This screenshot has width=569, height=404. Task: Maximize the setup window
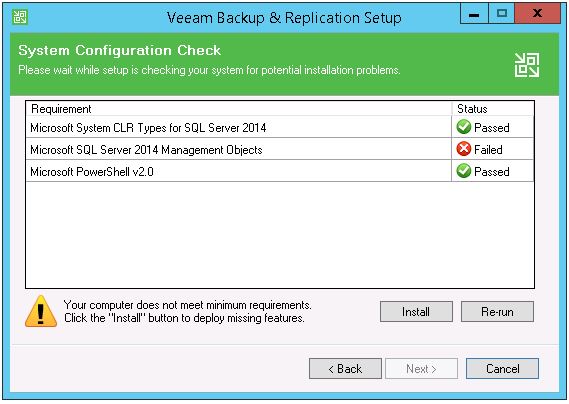tap(502, 14)
